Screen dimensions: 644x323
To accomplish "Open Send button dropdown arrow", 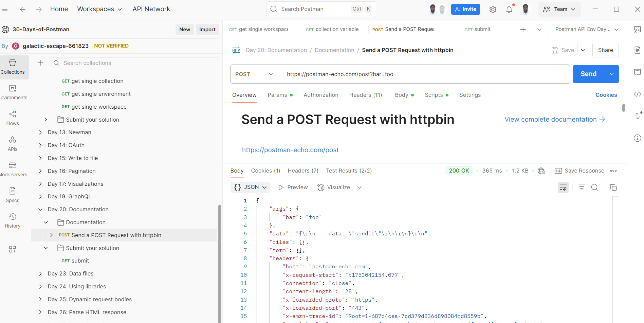I will point(611,74).
